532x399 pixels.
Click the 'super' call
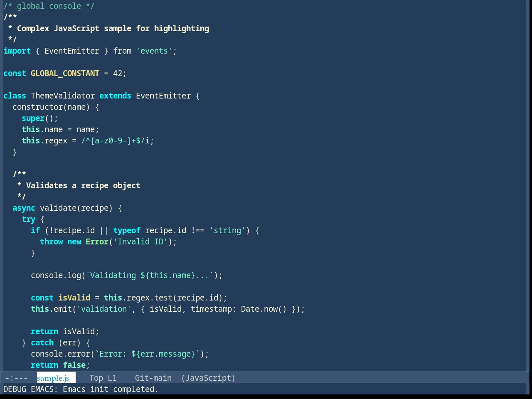click(33, 118)
